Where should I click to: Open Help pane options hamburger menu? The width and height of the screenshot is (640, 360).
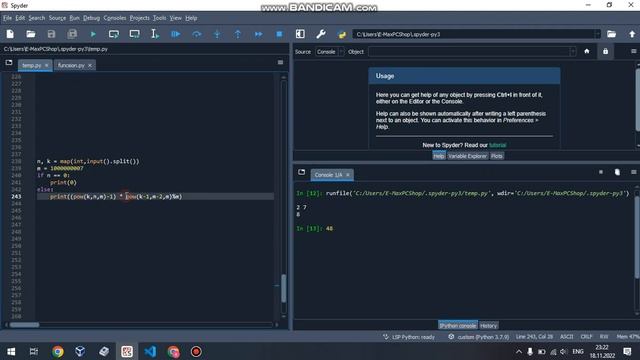(x=633, y=51)
